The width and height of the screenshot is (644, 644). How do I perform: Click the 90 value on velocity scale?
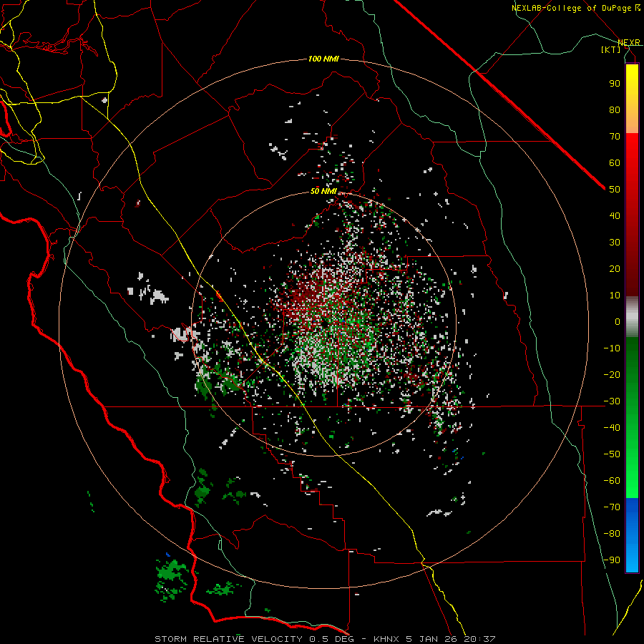click(615, 84)
